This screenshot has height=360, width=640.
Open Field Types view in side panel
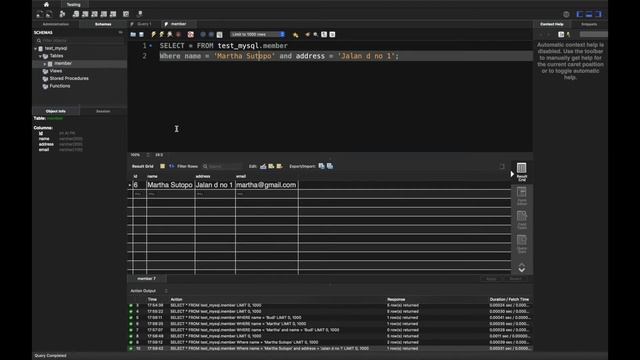pyautogui.click(x=522, y=220)
